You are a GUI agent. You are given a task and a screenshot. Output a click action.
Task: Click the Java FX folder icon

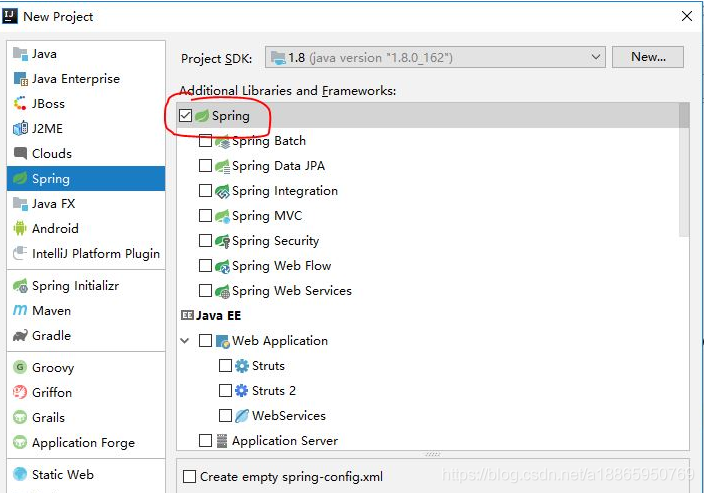coord(20,204)
